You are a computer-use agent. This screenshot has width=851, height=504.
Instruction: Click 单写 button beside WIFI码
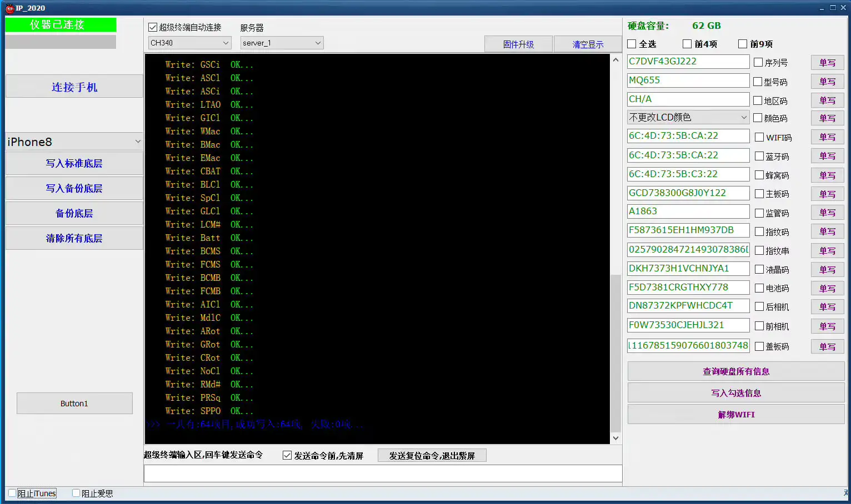point(827,137)
